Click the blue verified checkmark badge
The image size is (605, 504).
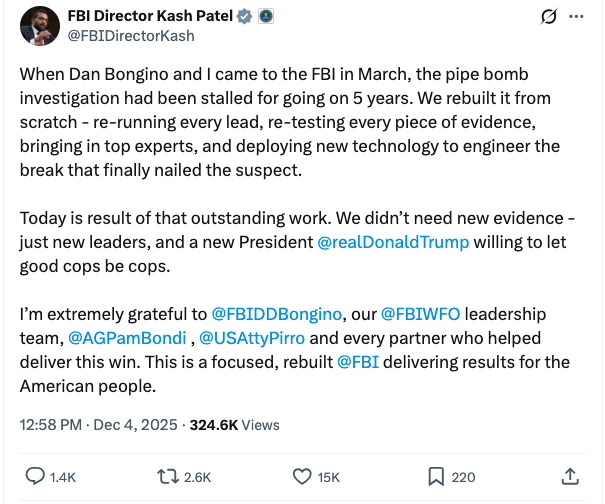click(243, 16)
